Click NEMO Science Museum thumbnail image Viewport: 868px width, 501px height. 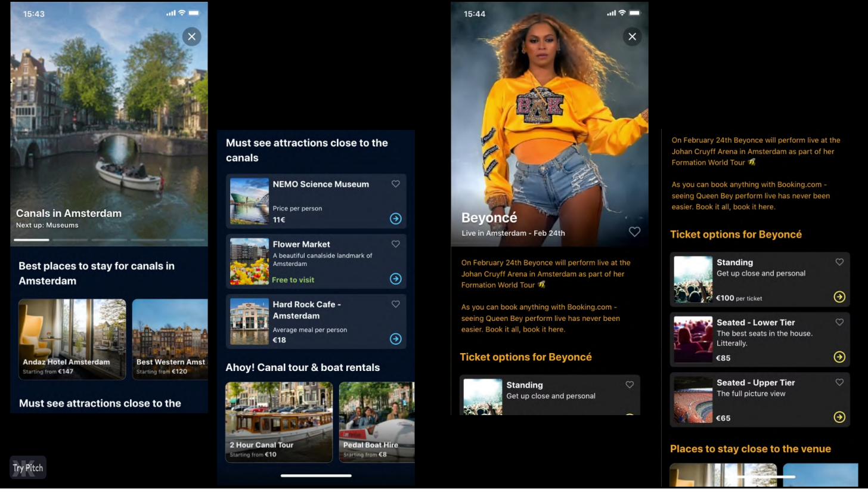coord(249,201)
